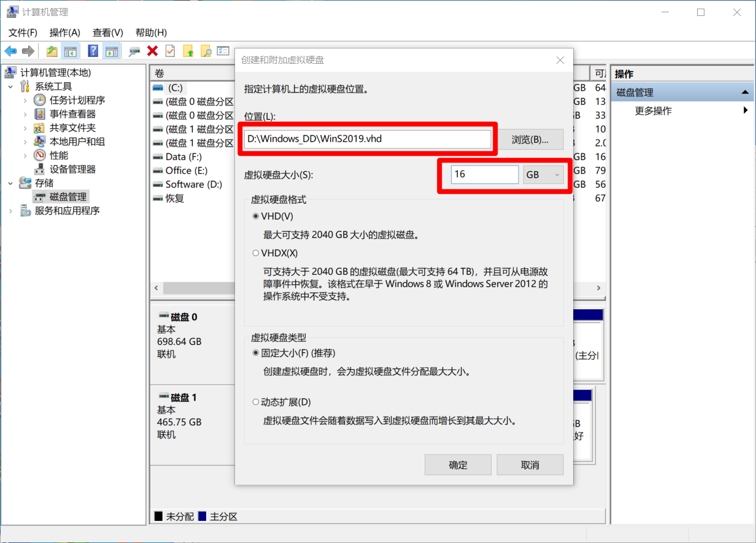The image size is (756, 543).
Task: Select 任务计划程序 in the left tree
Action: pos(77,100)
